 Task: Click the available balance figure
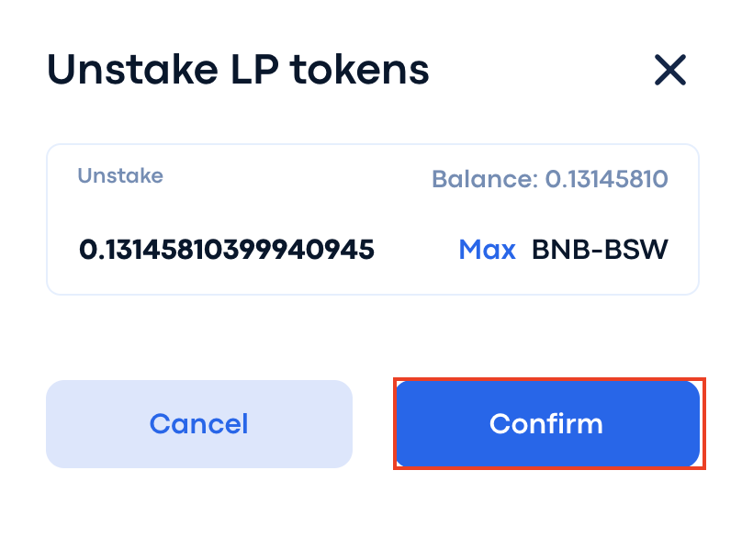[x=606, y=178]
